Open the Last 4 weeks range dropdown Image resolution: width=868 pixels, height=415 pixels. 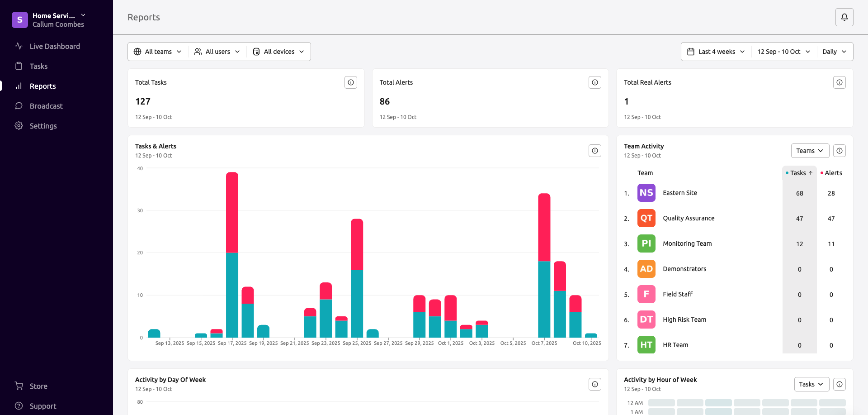click(x=716, y=52)
